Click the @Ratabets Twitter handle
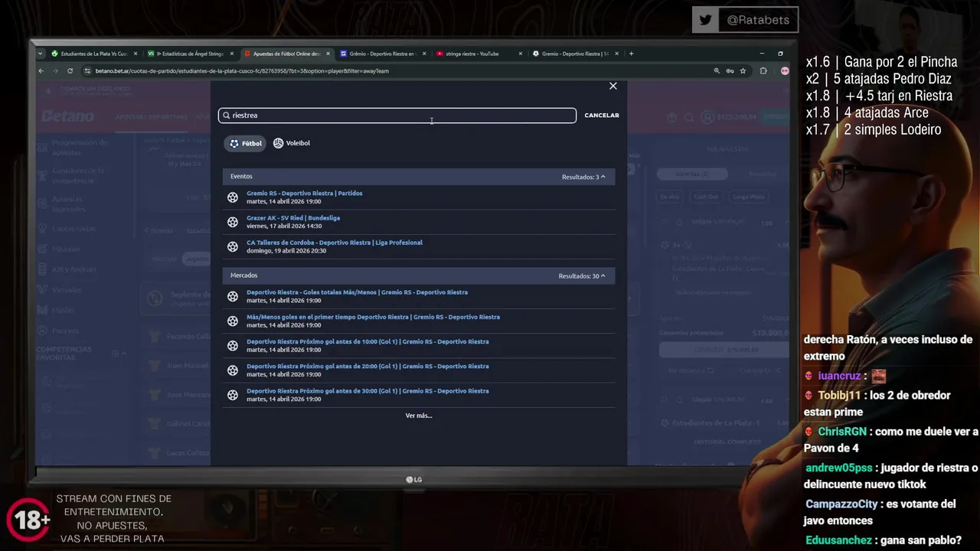This screenshot has height=551, width=980. point(758,20)
